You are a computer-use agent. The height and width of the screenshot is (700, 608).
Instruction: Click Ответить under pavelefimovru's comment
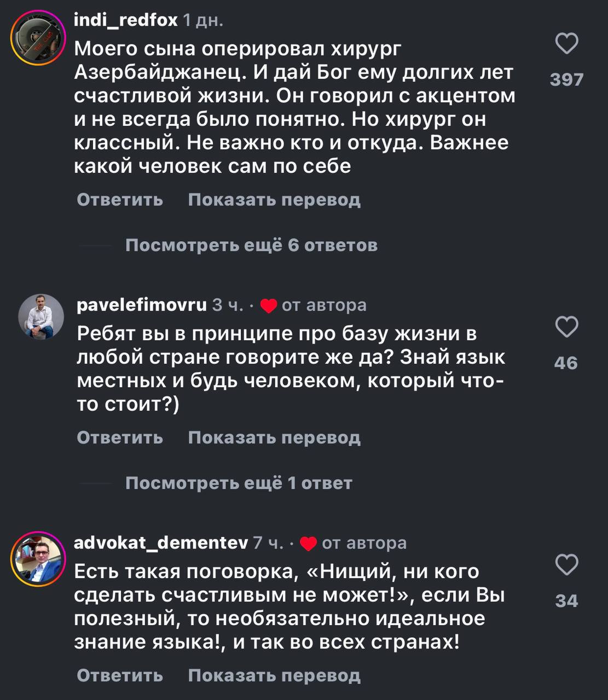point(120,437)
